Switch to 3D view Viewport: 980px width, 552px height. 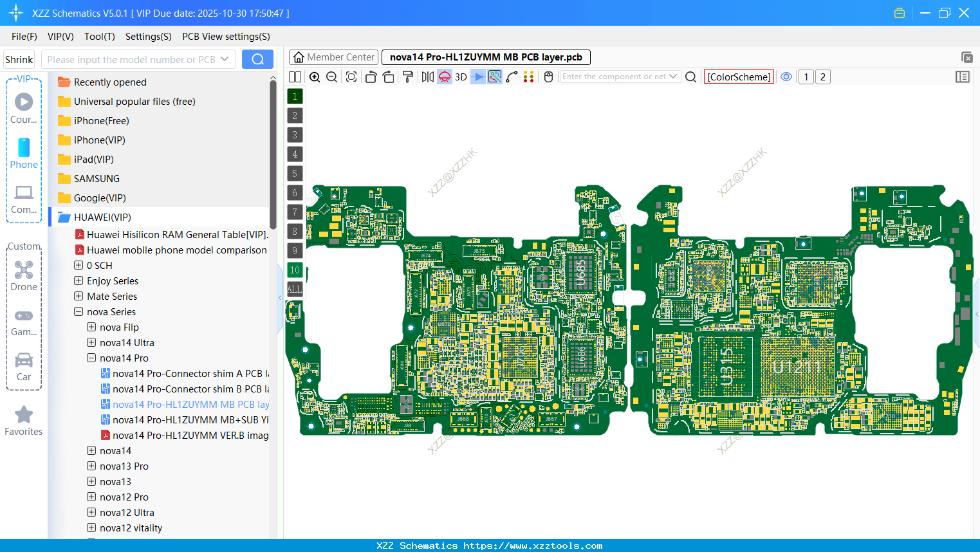[x=461, y=77]
